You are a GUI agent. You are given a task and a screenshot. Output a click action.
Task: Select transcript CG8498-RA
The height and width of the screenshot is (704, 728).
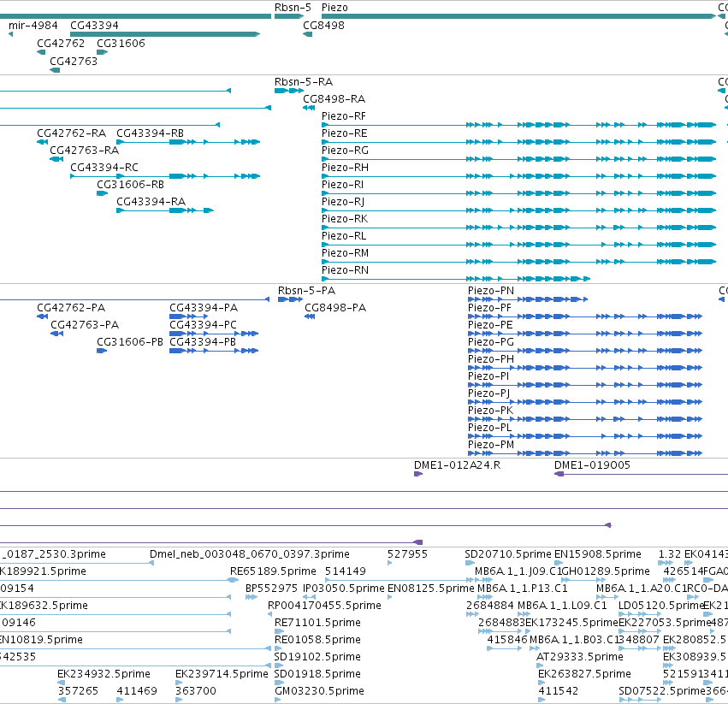(x=334, y=99)
